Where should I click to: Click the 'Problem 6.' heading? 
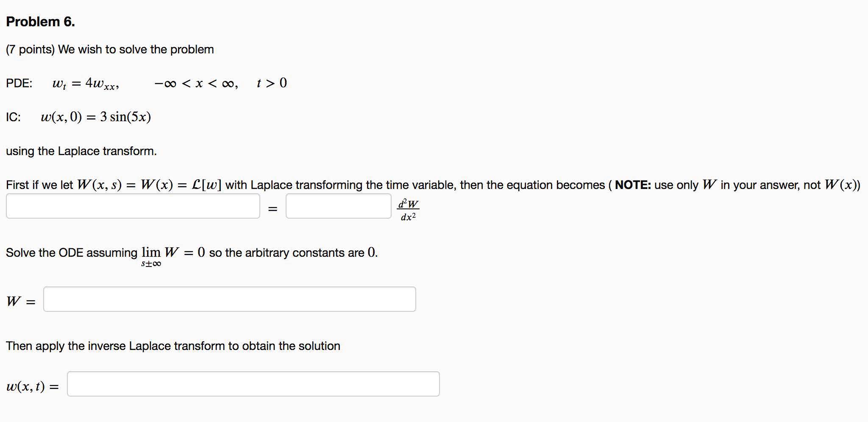coord(41,22)
